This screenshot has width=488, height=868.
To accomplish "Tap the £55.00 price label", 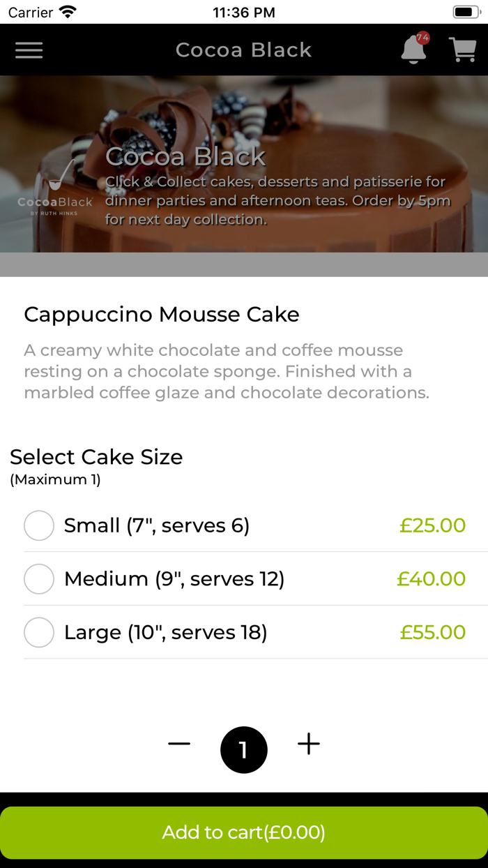I will point(432,632).
